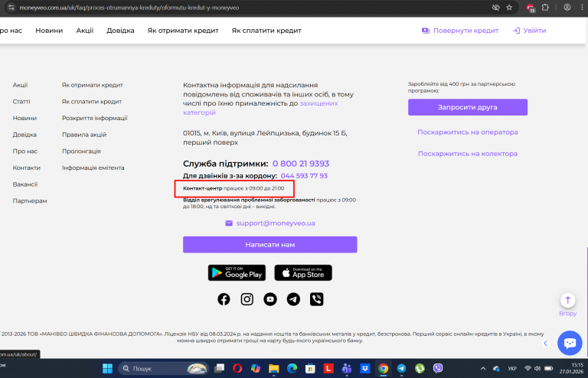Click Повернути кредит in header
588x378 pixels.
(460, 31)
